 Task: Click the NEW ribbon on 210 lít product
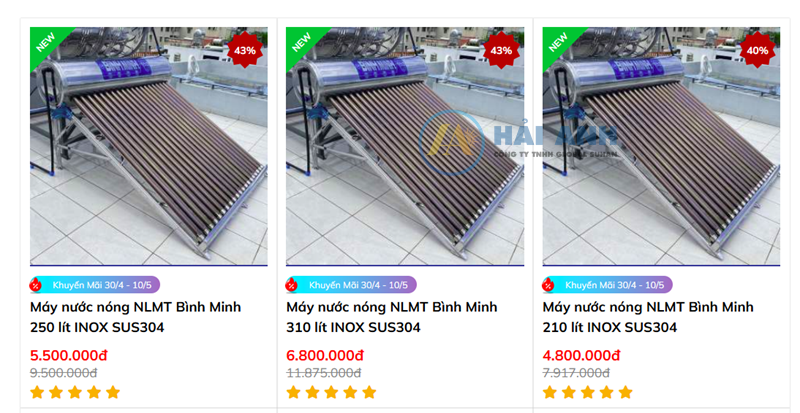pos(559,43)
